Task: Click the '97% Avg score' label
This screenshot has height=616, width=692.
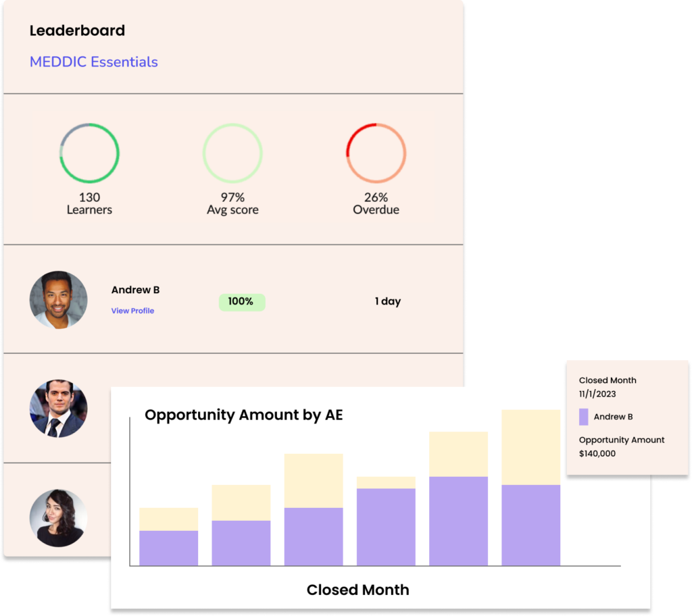Action: (x=232, y=203)
